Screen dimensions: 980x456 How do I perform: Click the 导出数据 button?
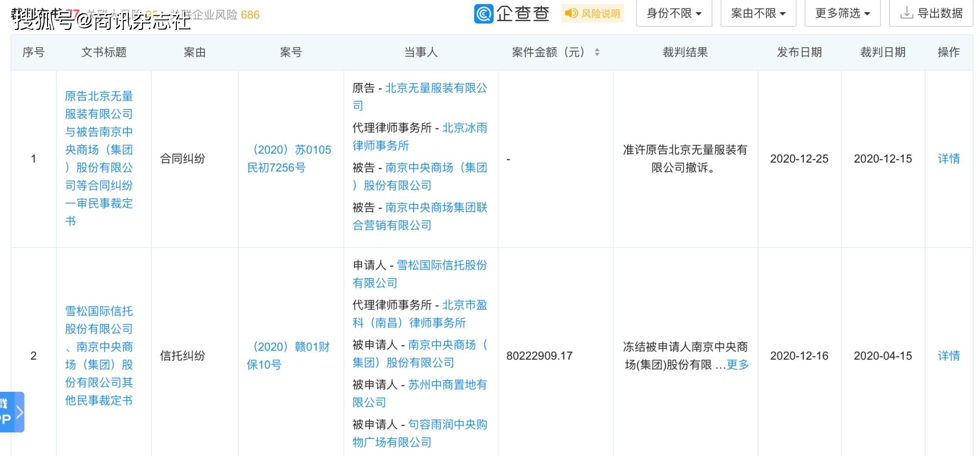click(x=931, y=13)
